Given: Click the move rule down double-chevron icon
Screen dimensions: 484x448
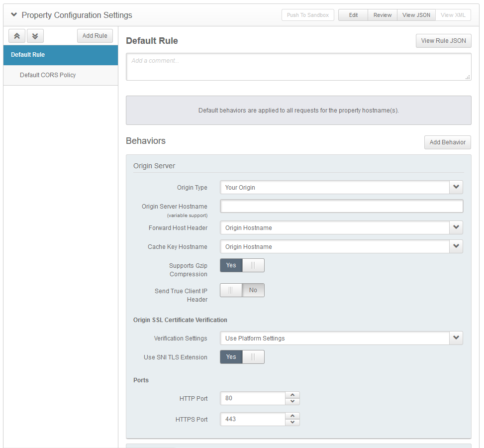Looking at the screenshot, I should point(35,36).
